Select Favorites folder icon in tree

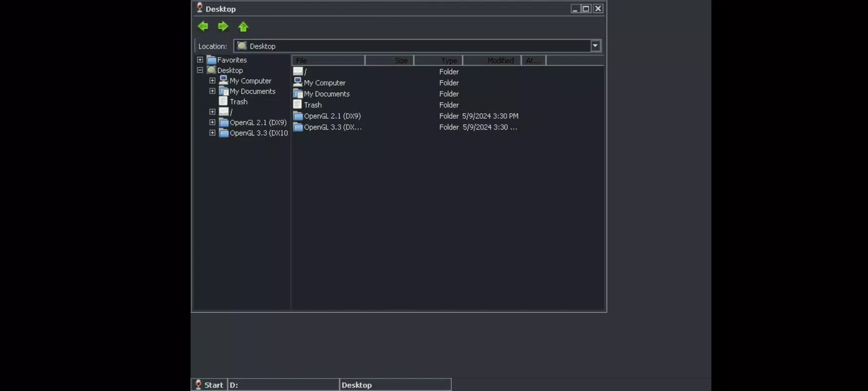(211, 60)
